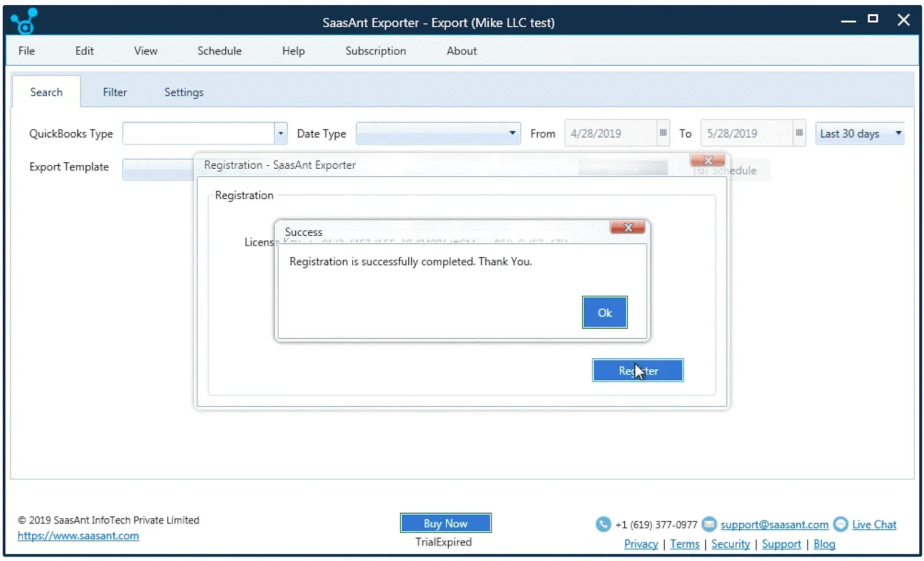Click the To date field 5/28/2019
Viewport: 924px width, 561px height.
(747, 133)
